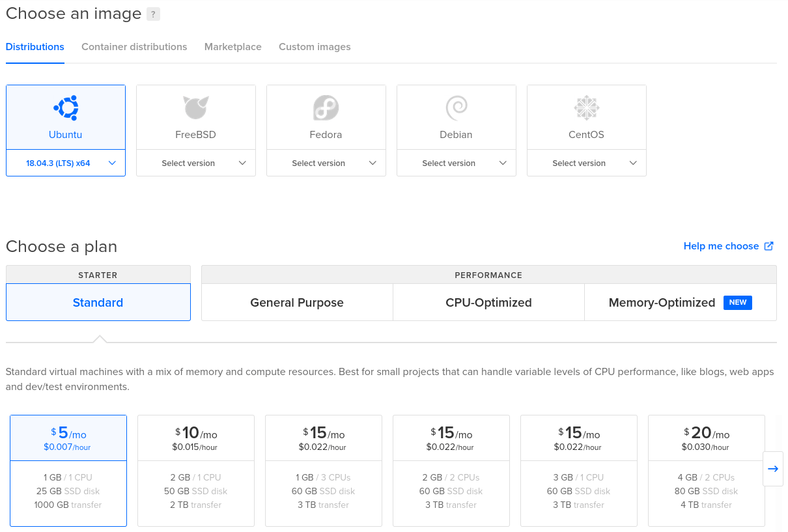The width and height of the screenshot is (788, 532).
Task: Select the FreeBSD distribution icon
Action: [195, 107]
